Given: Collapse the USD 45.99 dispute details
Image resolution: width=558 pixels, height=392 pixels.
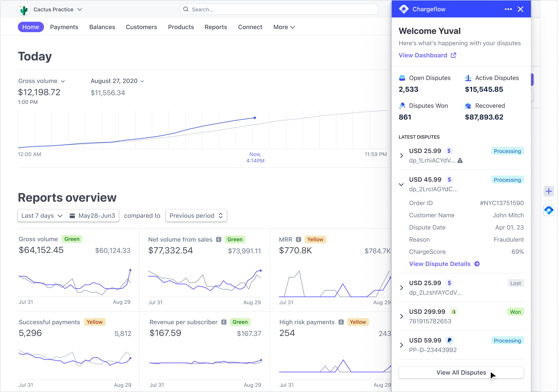Looking at the screenshot, I should pos(401,184).
